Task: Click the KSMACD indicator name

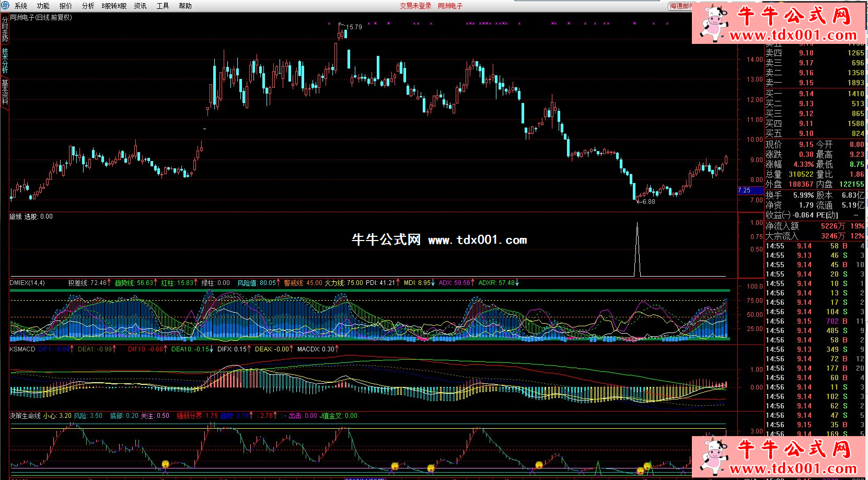Action: 22,349
